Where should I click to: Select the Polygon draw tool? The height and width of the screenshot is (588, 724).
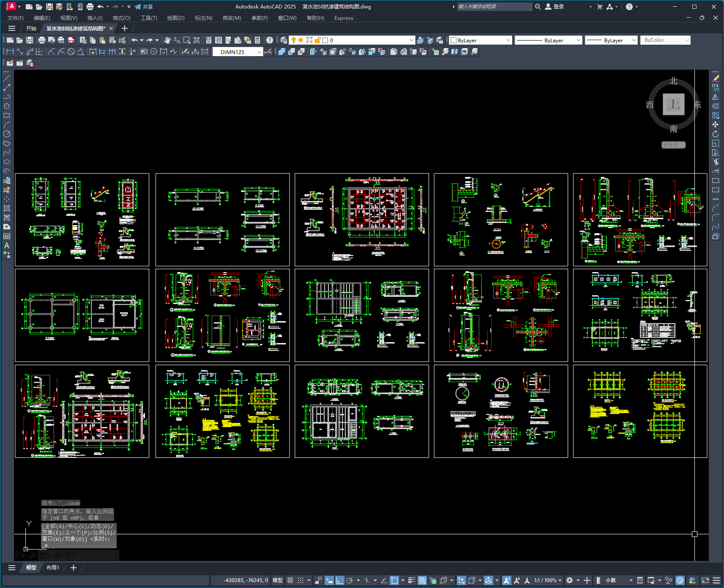(x=7, y=106)
